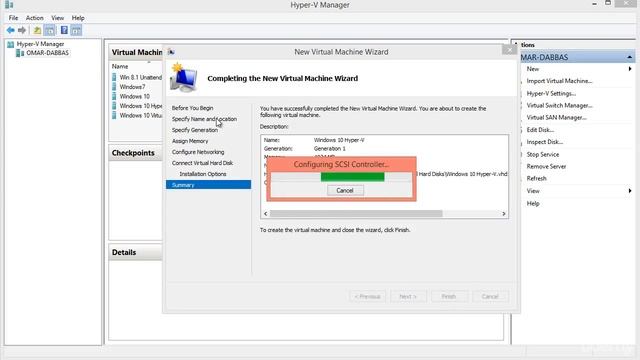Click the wizard Cancel button
This screenshot has height=360, width=640.
pyautogui.click(x=490, y=296)
